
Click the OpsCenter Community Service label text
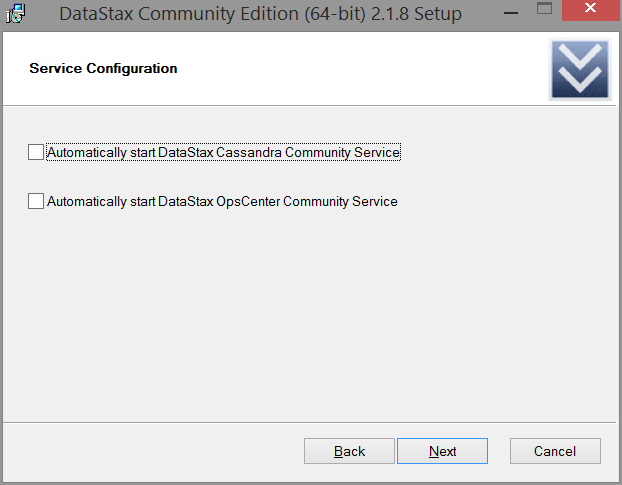tap(222, 201)
